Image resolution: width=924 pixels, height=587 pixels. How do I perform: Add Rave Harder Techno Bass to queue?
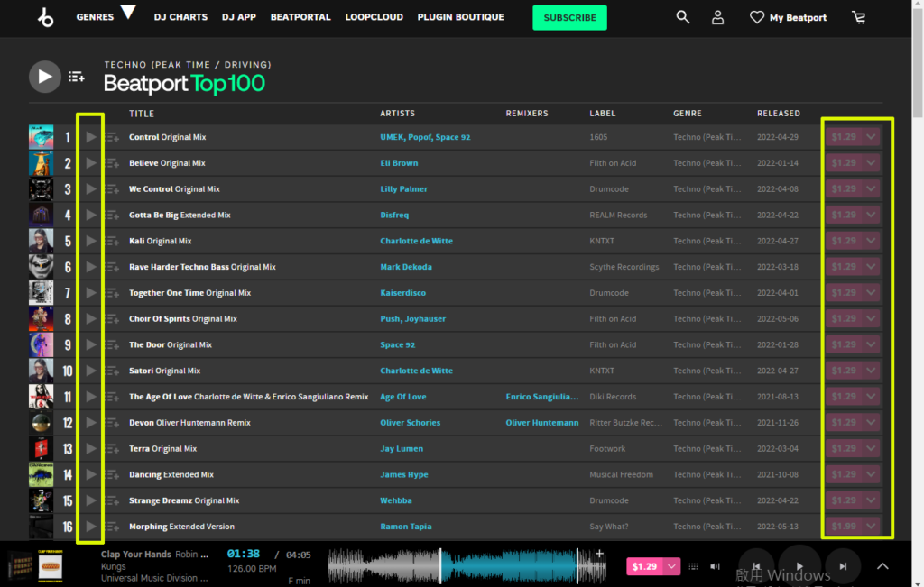[112, 267]
